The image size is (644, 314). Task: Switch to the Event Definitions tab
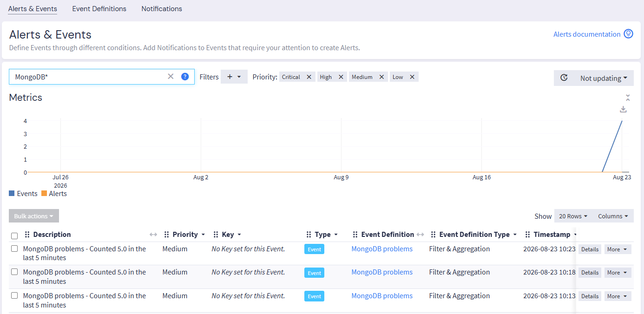99,9
